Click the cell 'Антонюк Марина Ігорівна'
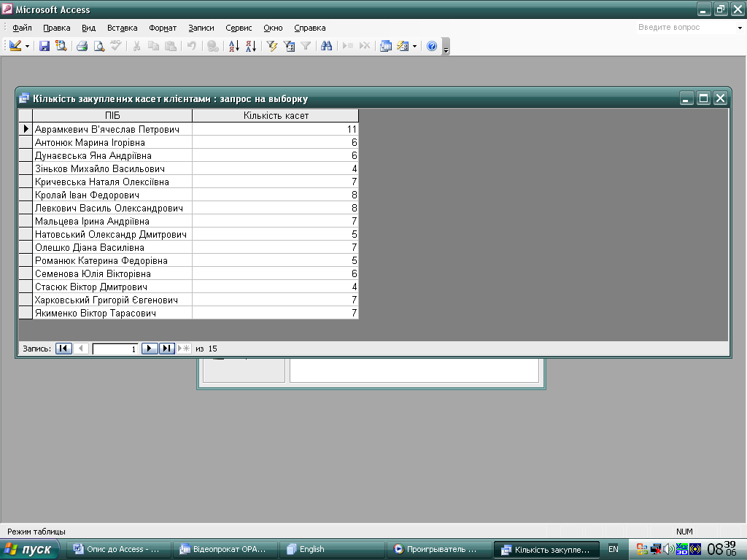The width and height of the screenshot is (747, 560). (112, 142)
